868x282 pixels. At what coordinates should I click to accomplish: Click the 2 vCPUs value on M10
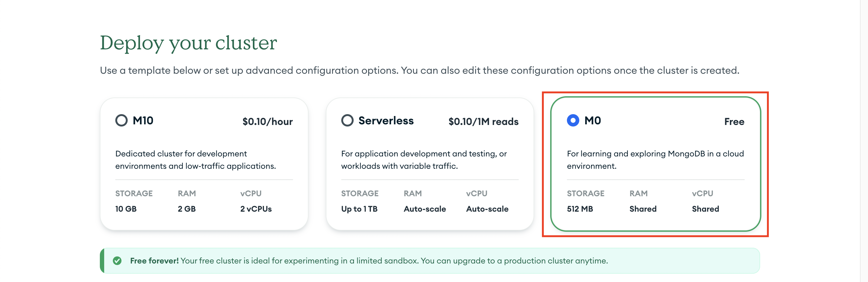click(256, 209)
